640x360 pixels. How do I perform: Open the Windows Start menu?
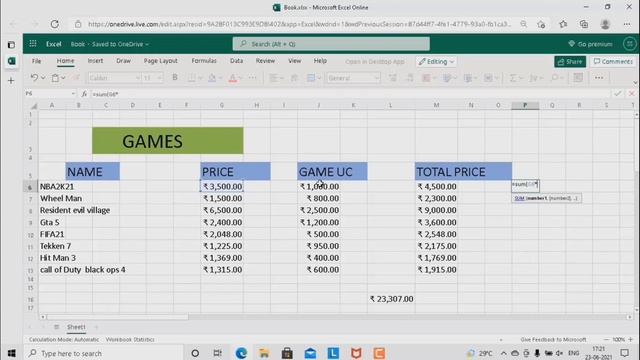click(11, 353)
